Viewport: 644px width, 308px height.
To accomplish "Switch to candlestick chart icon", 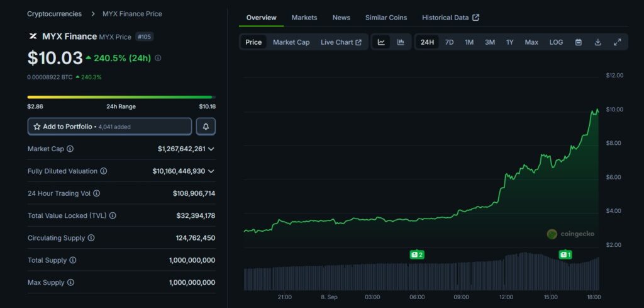I will point(401,42).
